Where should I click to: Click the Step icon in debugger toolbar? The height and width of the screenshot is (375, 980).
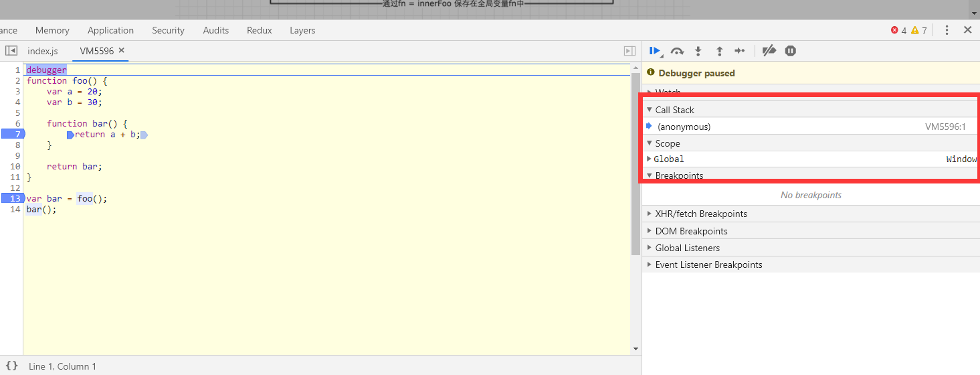[739, 51]
